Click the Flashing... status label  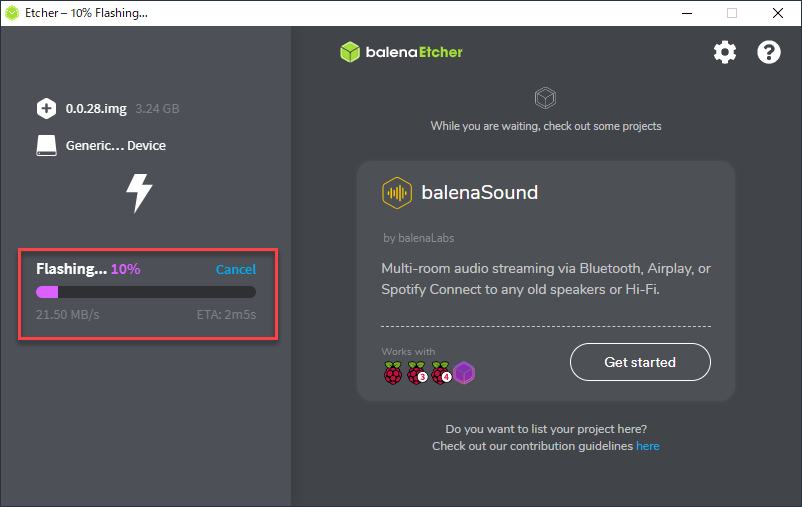[72, 269]
